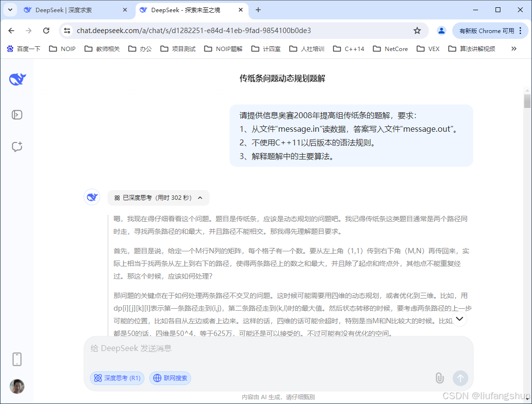Open the 项目测试 bookmark folder
532x404 pixels.
178,49
